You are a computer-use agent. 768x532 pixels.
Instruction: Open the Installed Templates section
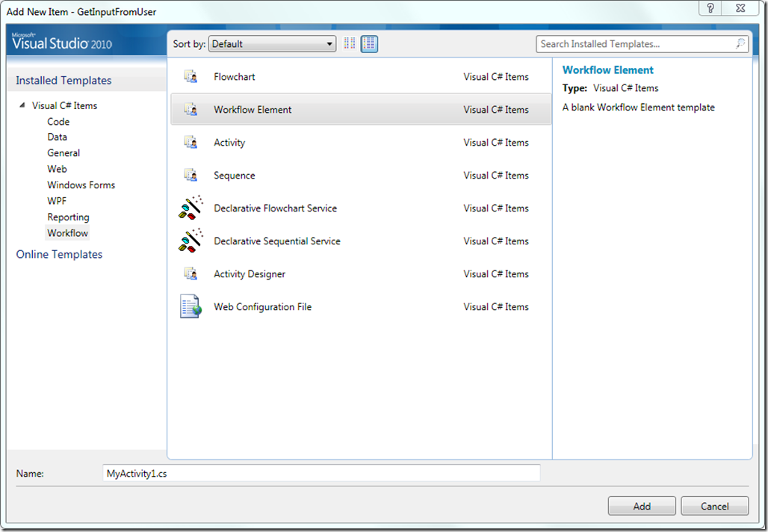(x=64, y=81)
